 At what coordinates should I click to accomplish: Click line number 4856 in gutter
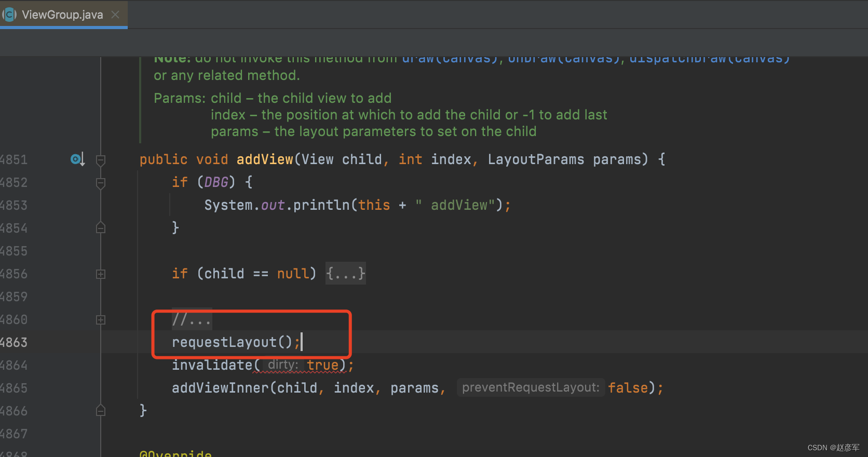(x=13, y=274)
